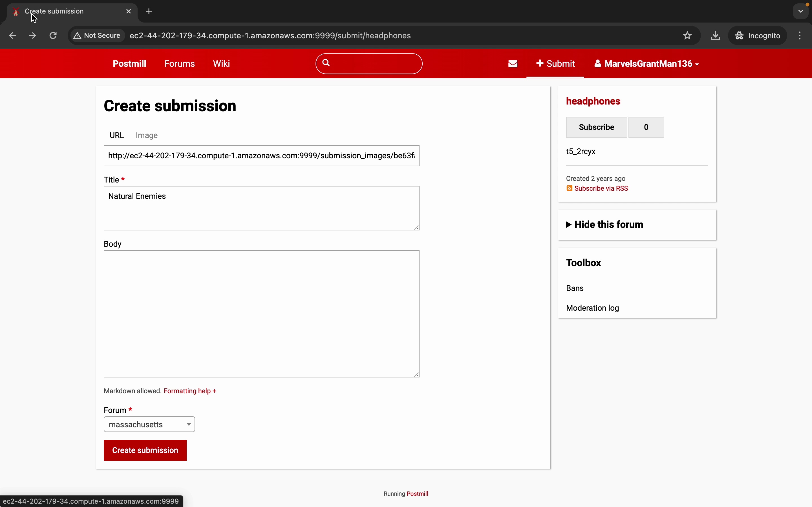812x507 pixels.
Task: Click the search magnifier icon
Action: (326, 63)
